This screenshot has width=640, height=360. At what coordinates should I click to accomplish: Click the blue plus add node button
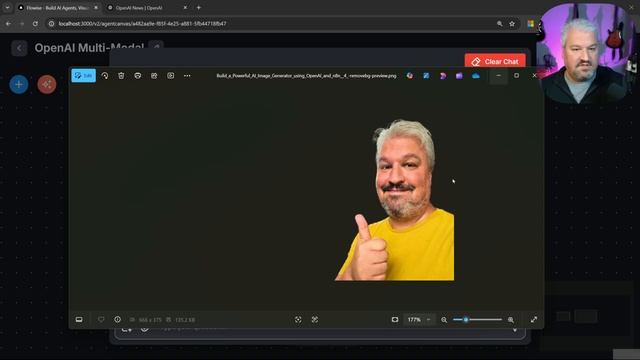coord(19,84)
